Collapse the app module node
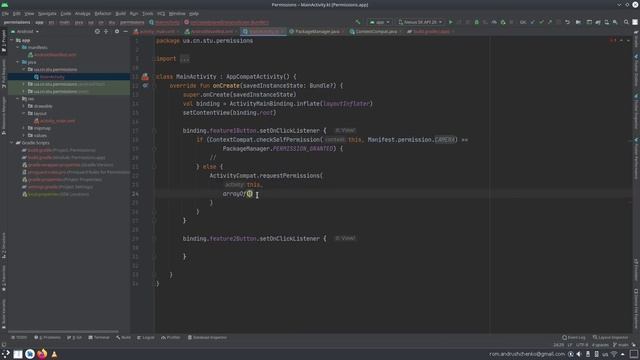This screenshot has height=360, width=640. [12, 40]
